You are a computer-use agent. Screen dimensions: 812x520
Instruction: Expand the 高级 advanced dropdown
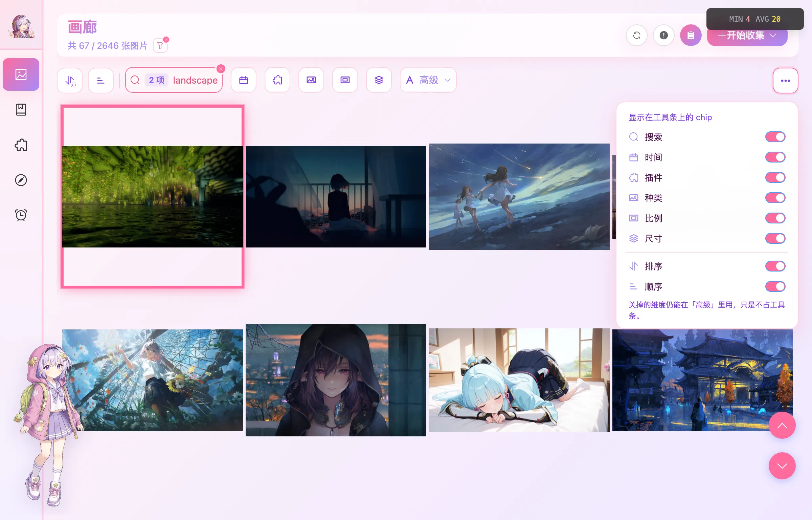click(x=428, y=80)
